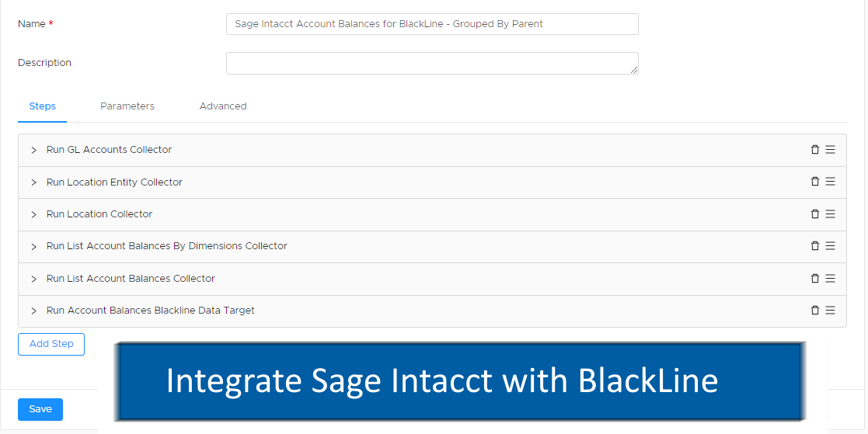
Task: Focus the Description text area
Action: tap(432, 63)
